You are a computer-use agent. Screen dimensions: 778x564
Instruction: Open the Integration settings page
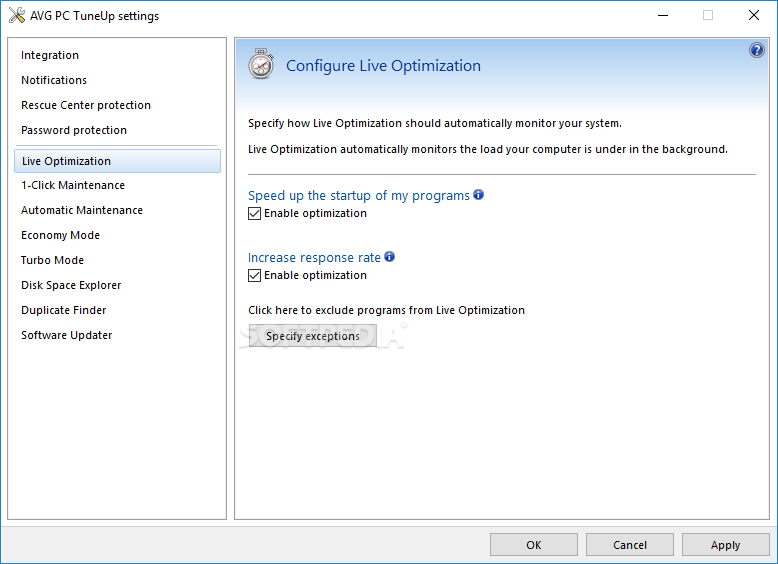50,55
